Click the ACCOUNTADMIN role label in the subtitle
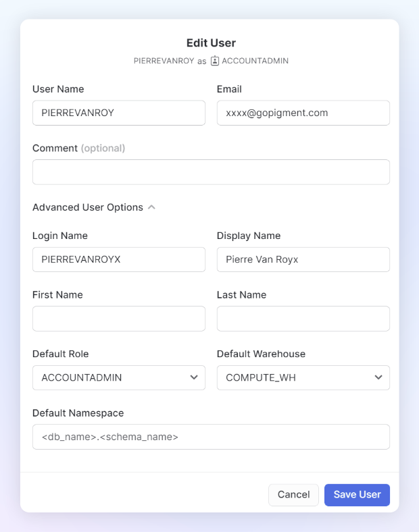 255,61
